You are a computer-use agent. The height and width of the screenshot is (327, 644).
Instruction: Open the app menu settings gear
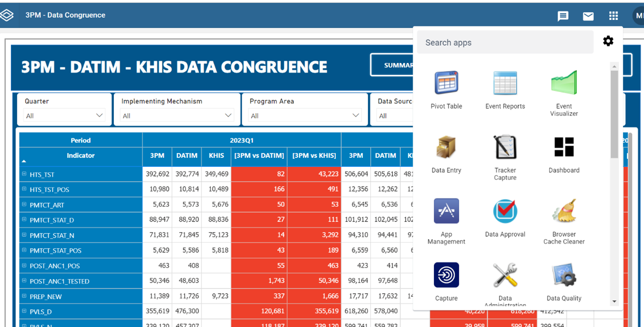[608, 41]
